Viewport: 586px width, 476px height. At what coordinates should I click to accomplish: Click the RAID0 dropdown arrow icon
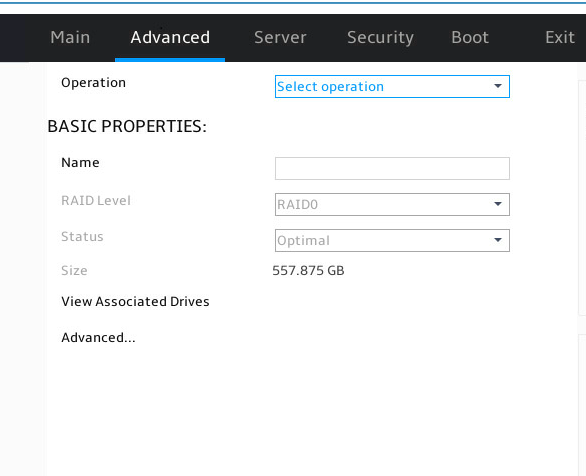tap(498, 204)
